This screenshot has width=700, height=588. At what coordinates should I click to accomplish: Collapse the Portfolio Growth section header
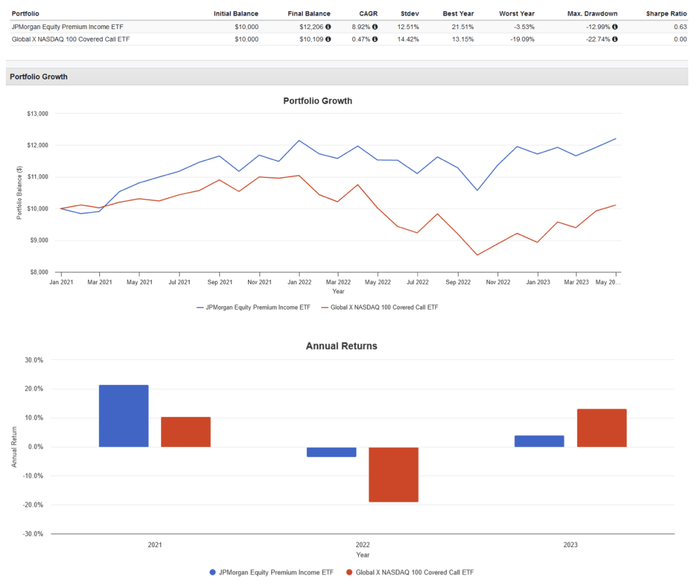38,76
